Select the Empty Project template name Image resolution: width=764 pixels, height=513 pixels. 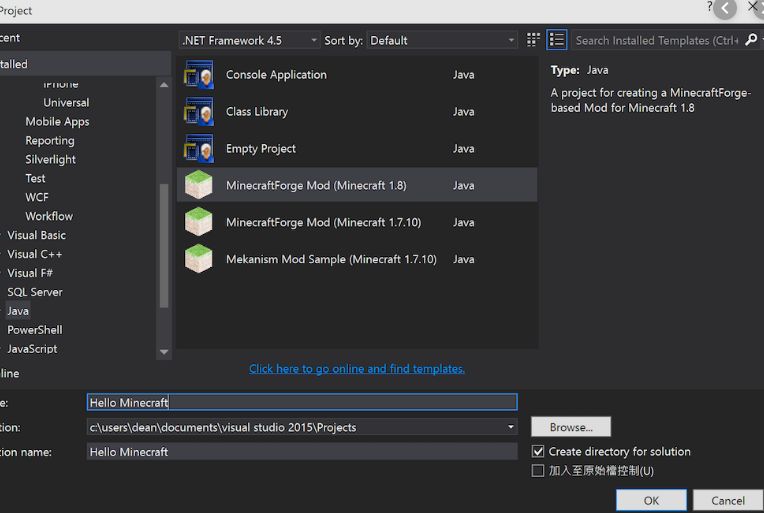(x=261, y=149)
